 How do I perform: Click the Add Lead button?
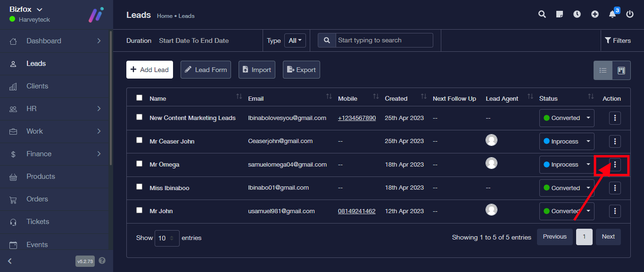(149, 70)
